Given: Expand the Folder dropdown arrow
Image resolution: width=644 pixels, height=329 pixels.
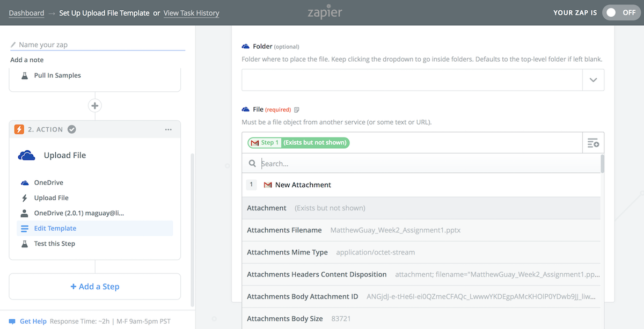Looking at the screenshot, I should (x=593, y=80).
